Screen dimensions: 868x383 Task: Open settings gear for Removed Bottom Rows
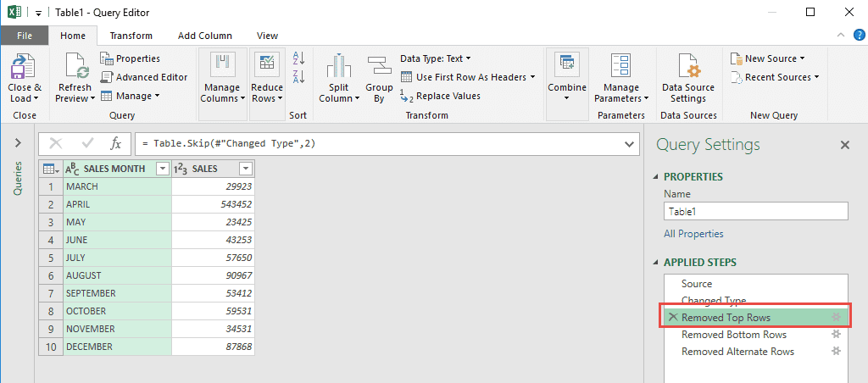click(x=837, y=335)
